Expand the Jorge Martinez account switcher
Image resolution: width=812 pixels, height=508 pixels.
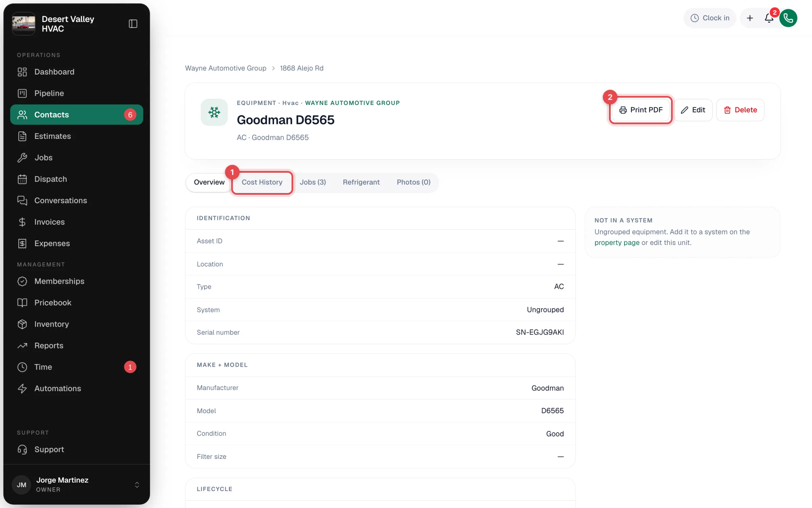click(137, 485)
